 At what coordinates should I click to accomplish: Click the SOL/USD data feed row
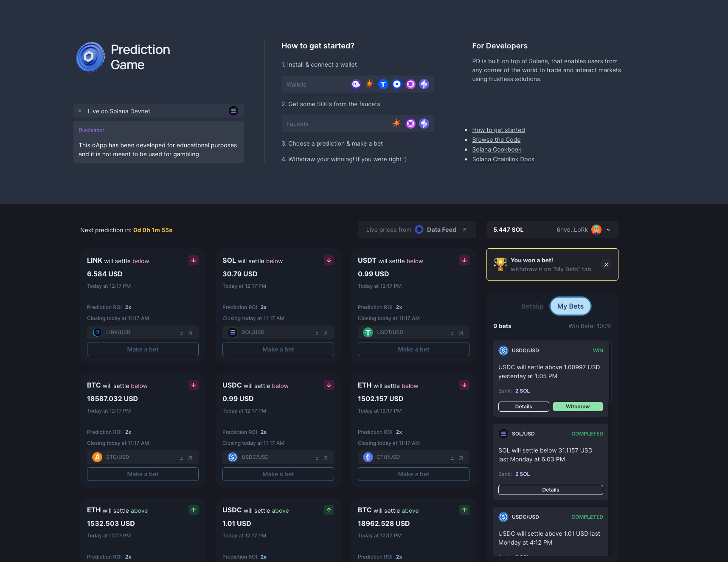(278, 332)
